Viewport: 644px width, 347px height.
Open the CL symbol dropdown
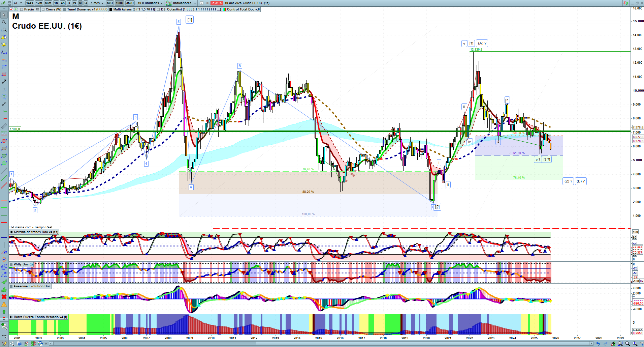pos(18,3)
